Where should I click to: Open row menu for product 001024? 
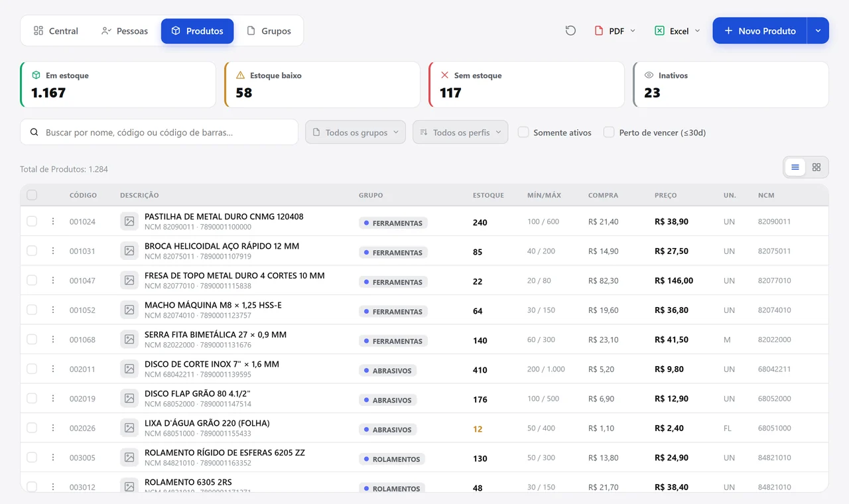point(53,221)
